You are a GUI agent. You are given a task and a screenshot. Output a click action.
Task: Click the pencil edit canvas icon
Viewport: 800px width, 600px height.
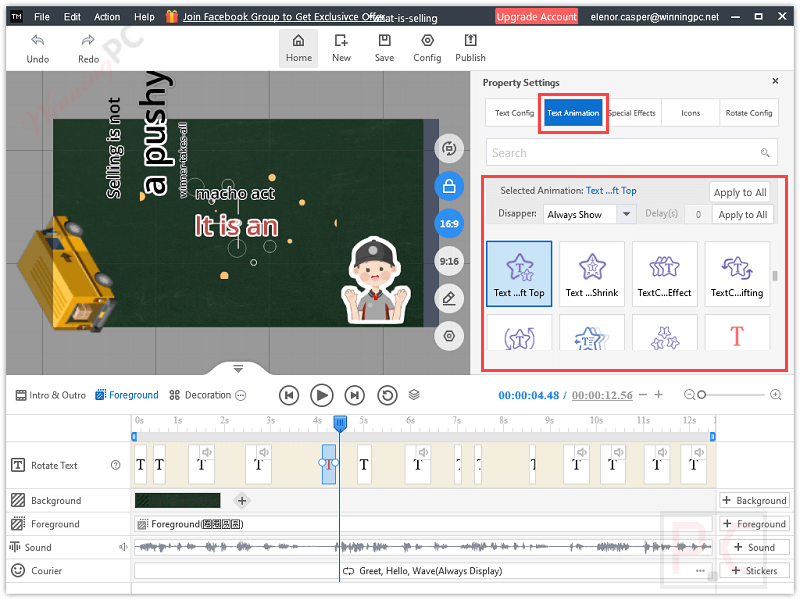(449, 298)
